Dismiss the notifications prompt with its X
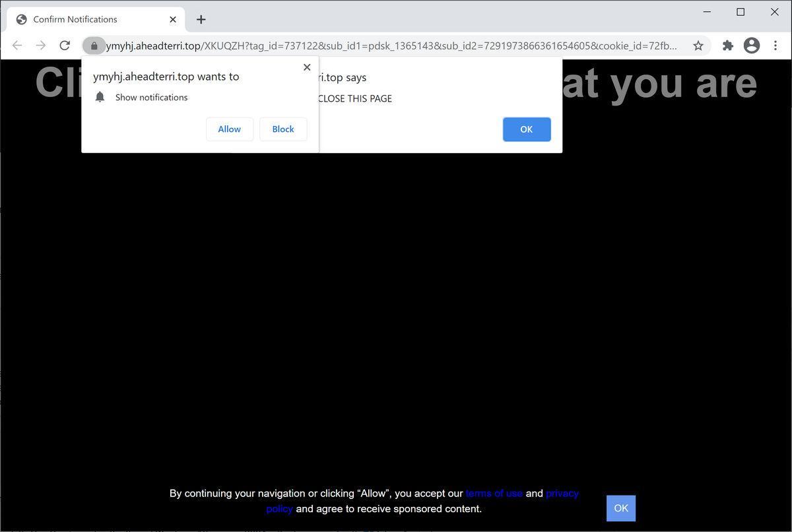Image resolution: width=792 pixels, height=532 pixels. (307, 67)
